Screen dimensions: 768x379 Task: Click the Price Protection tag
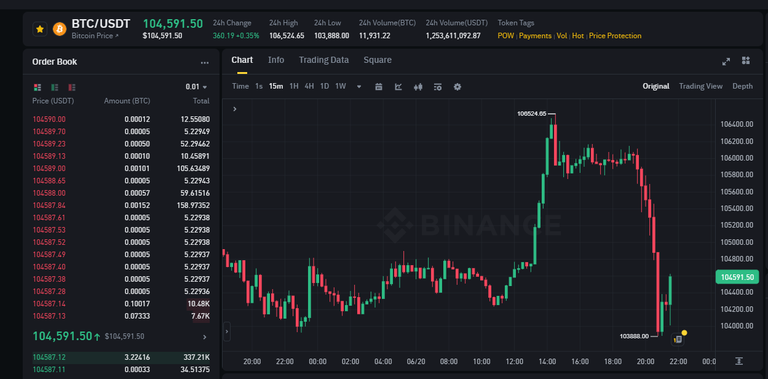[615, 36]
